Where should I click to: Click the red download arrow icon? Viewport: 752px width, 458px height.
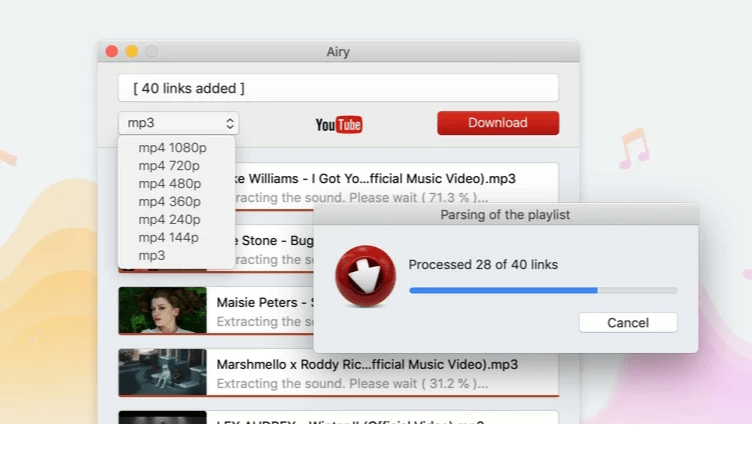pos(365,276)
